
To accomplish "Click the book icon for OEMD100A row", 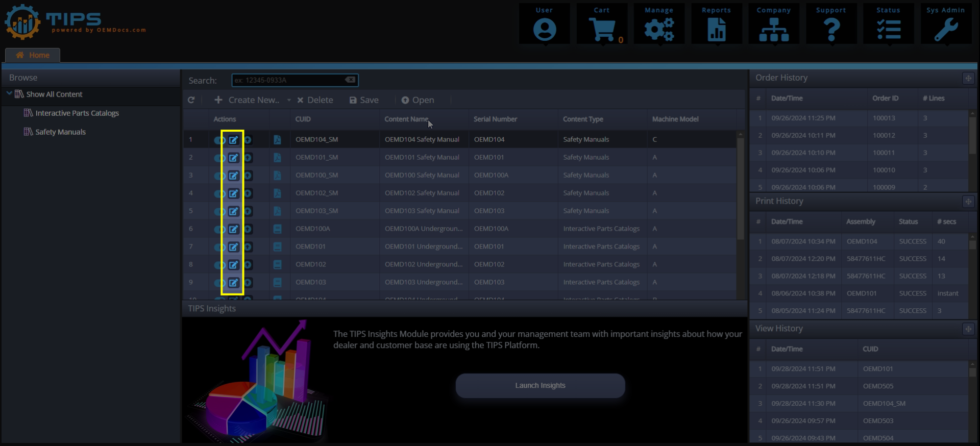I will 277,229.
